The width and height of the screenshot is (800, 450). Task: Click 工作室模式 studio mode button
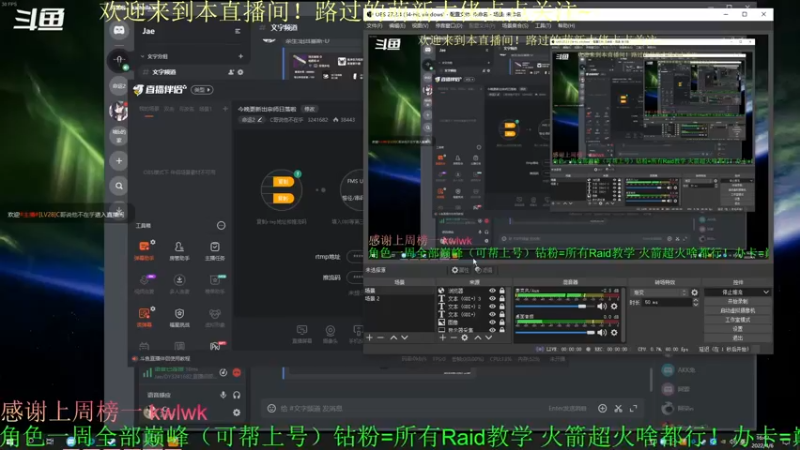(738, 320)
